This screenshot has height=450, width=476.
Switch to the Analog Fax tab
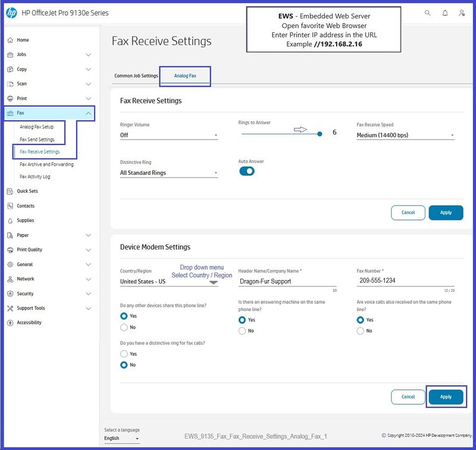coord(185,76)
